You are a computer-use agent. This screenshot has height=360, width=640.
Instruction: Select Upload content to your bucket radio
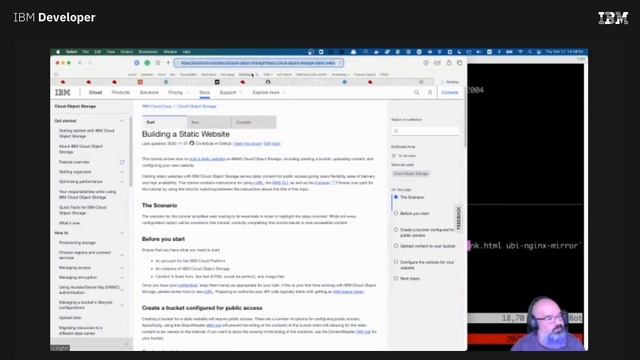click(x=396, y=246)
